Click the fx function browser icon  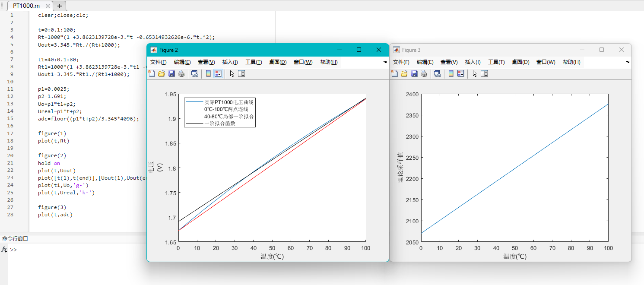point(4,250)
